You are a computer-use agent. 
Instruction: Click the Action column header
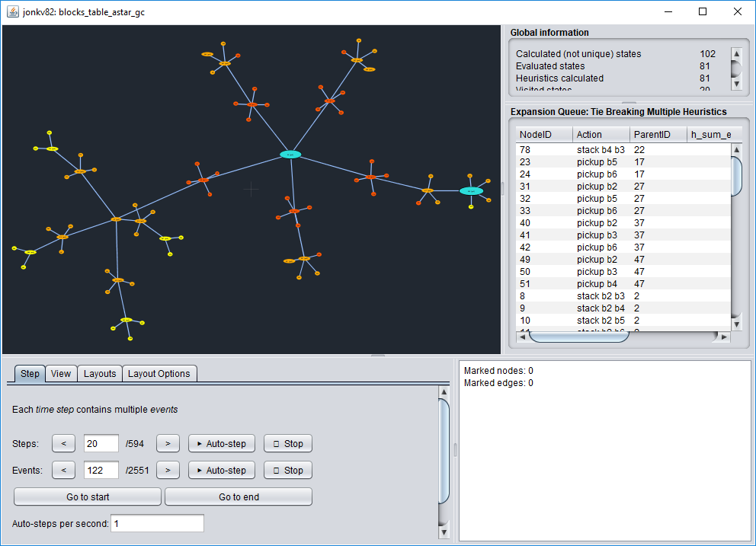601,135
